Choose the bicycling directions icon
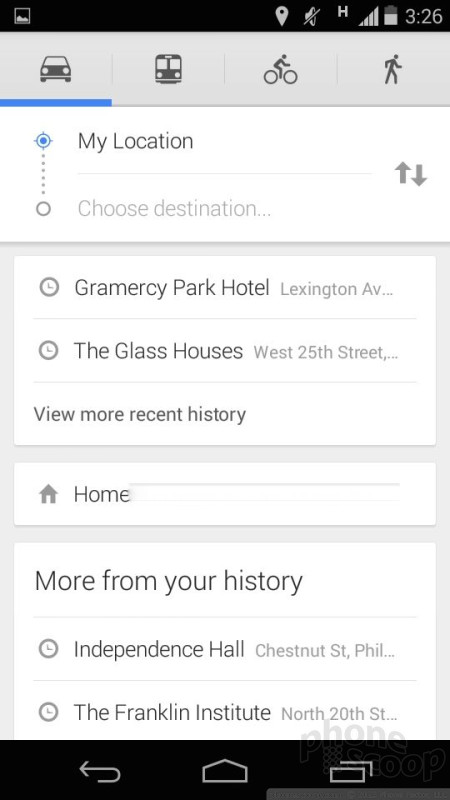The width and height of the screenshot is (450, 800). 281,69
